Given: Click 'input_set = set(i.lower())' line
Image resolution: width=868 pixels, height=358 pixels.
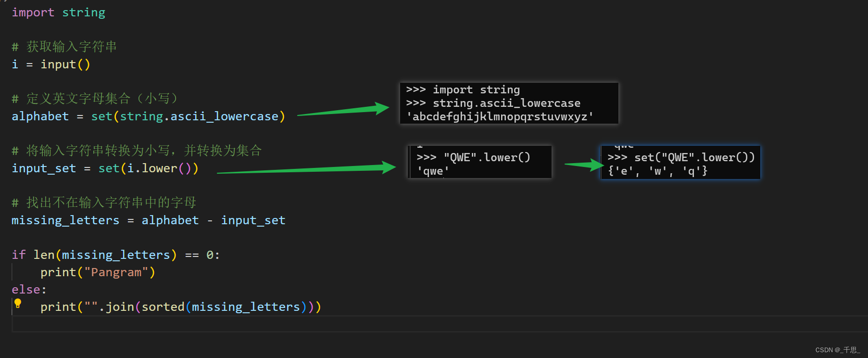Looking at the screenshot, I should point(105,168).
